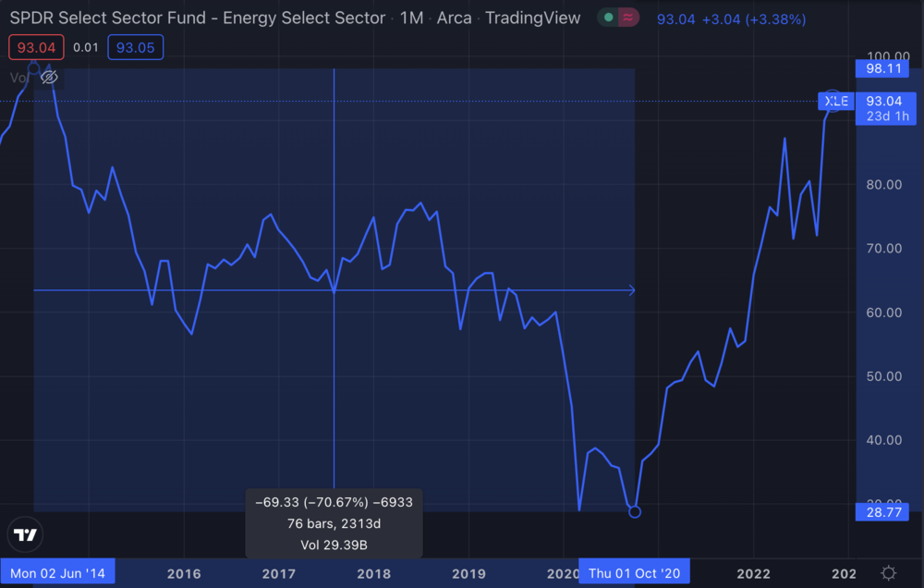Click the red approximate-data warning icon
This screenshot has width=924, height=588.
click(x=629, y=18)
